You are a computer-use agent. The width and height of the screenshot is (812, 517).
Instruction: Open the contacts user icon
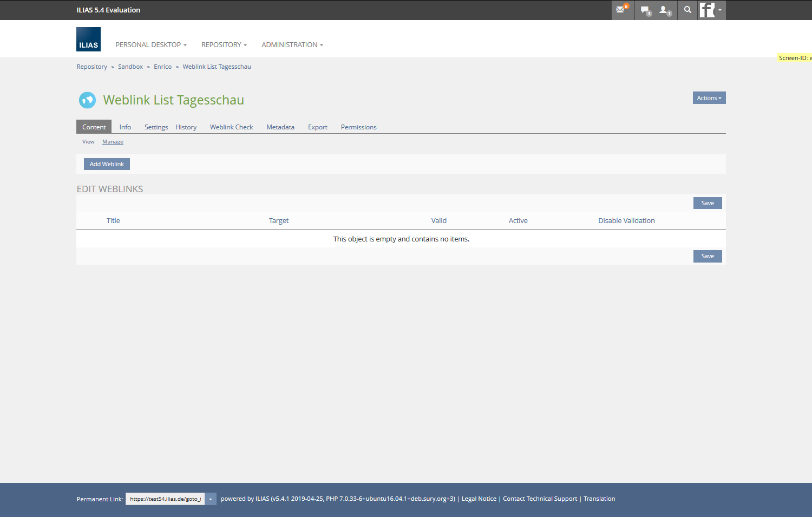point(665,10)
